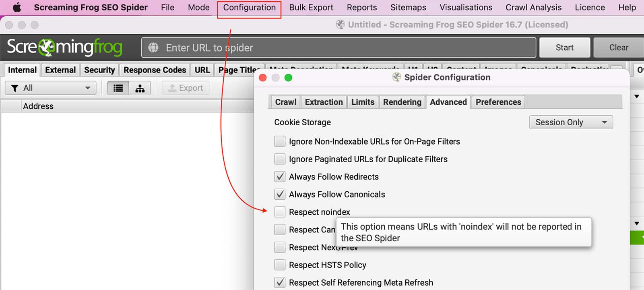Click the Screaming Frog logo
Image resolution: width=644 pixels, height=290 pixels.
(x=65, y=48)
